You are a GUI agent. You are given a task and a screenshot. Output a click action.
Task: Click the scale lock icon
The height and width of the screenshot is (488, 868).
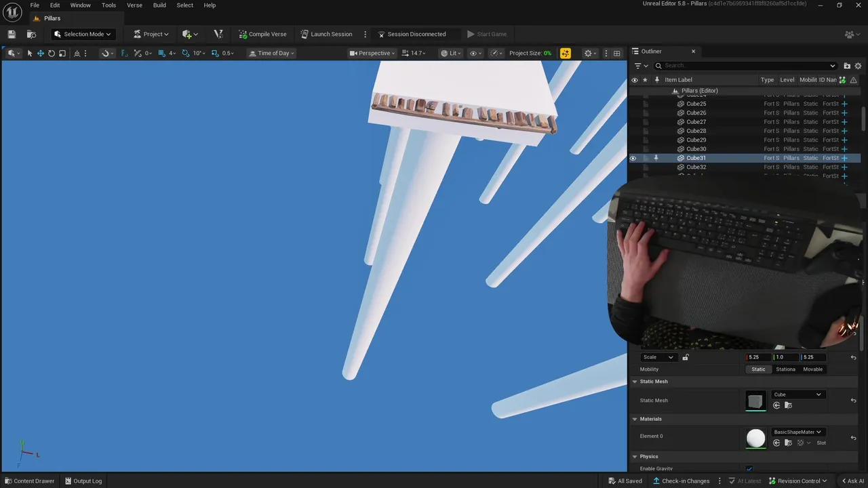[686, 357]
